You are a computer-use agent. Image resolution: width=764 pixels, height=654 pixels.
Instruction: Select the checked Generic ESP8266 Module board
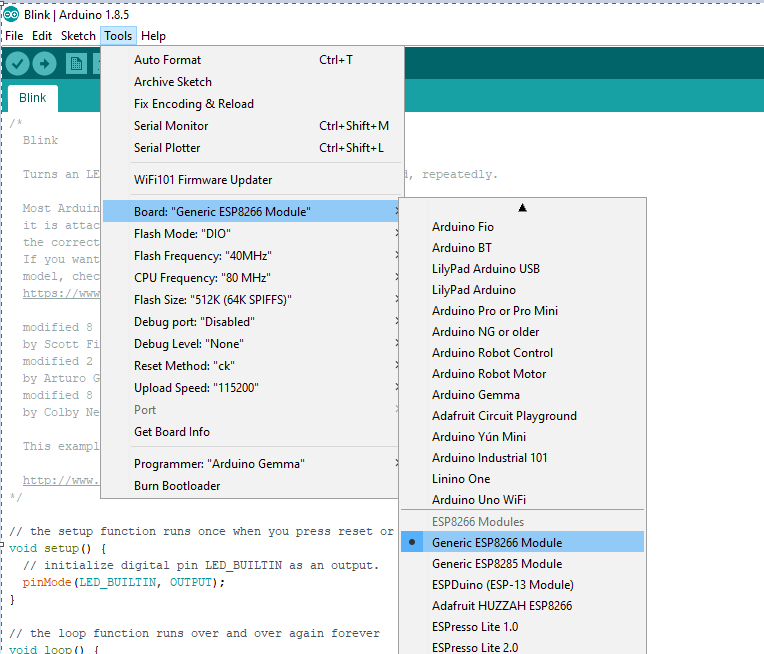[x=522, y=542]
